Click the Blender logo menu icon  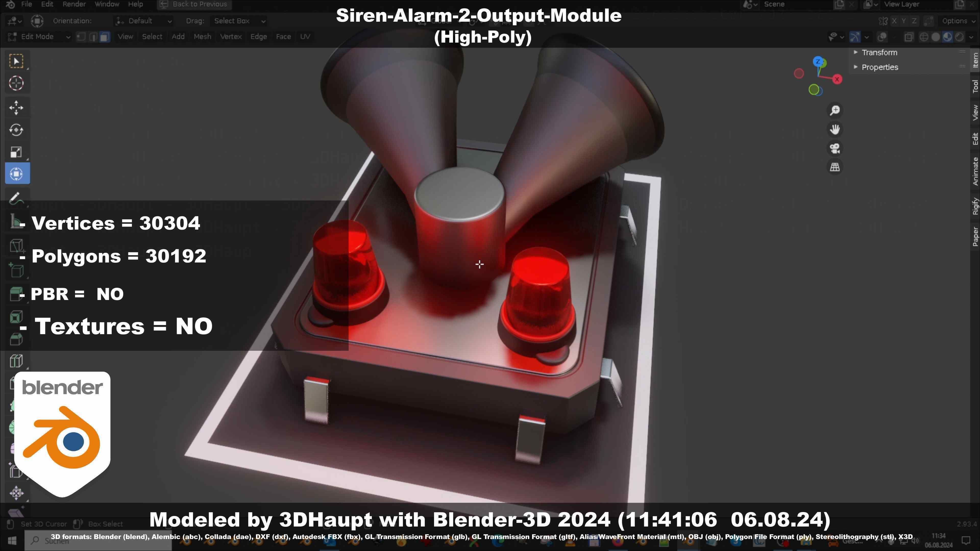click(x=10, y=4)
